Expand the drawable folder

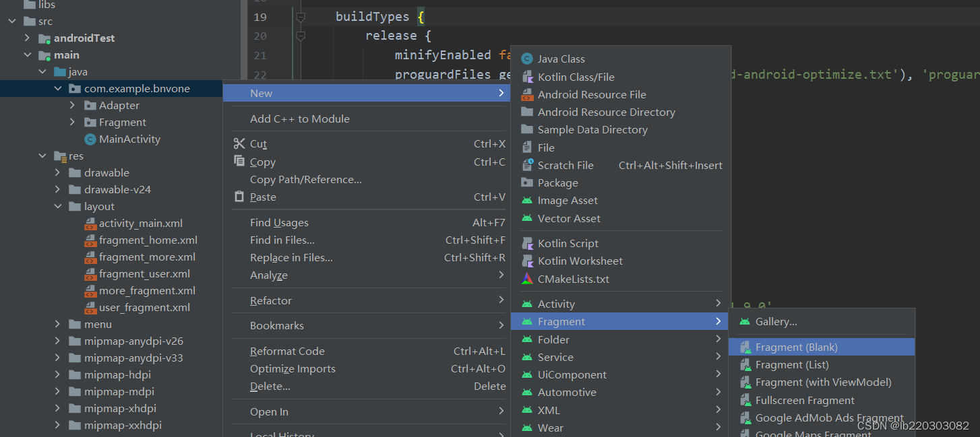[58, 172]
